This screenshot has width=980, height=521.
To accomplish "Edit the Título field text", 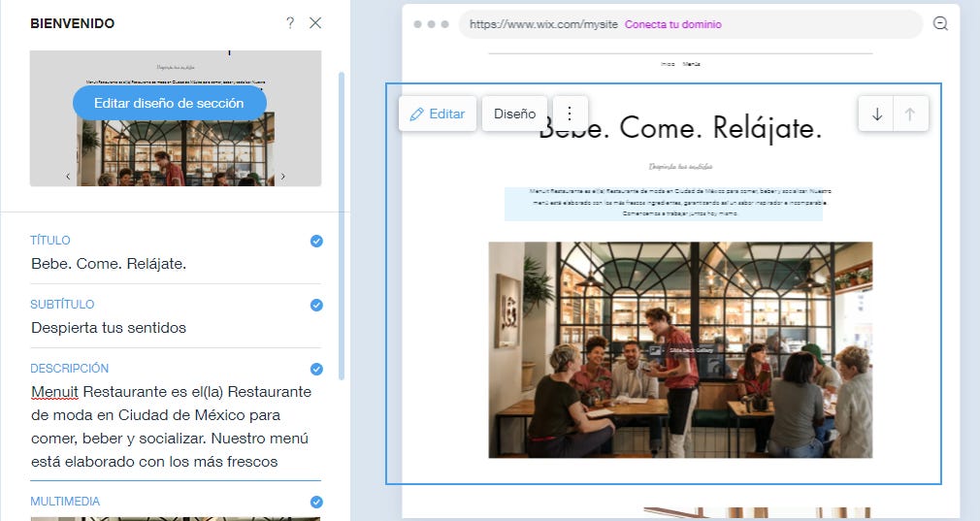I will click(x=175, y=264).
